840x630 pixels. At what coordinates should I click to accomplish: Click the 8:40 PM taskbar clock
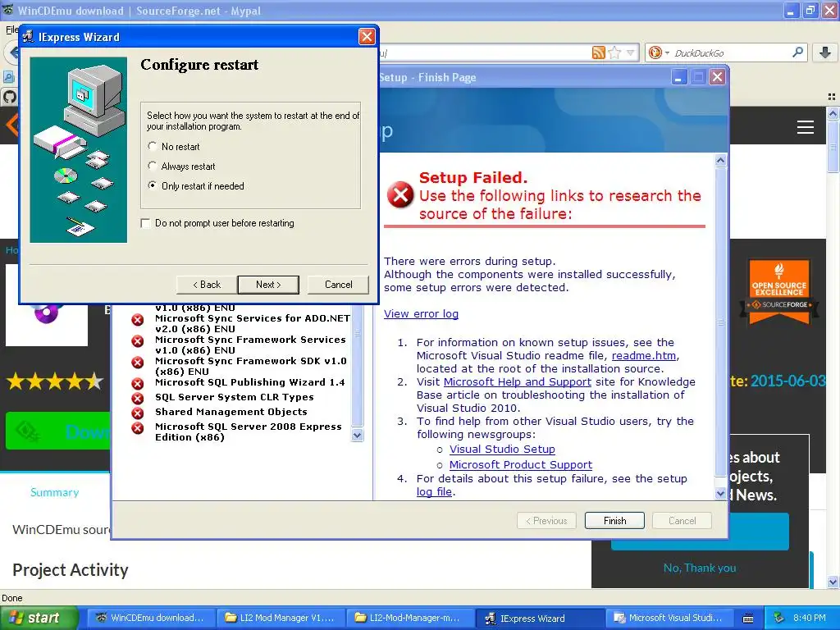point(810,618)
